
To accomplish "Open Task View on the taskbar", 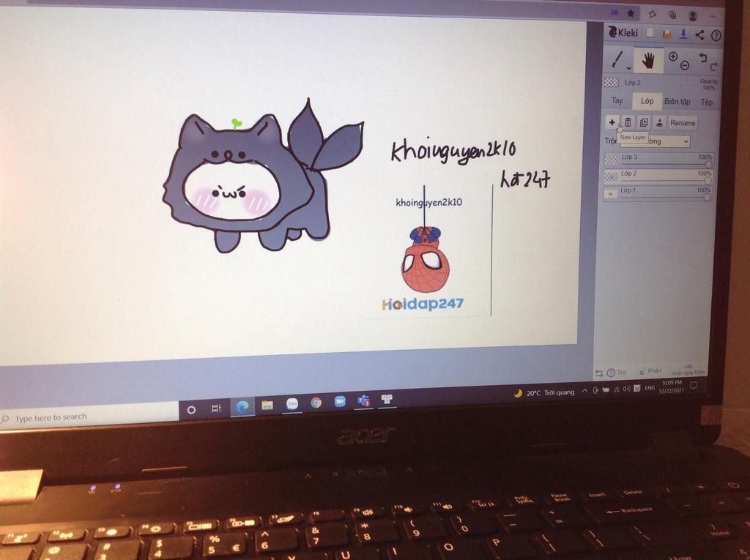I will (216, 408).
